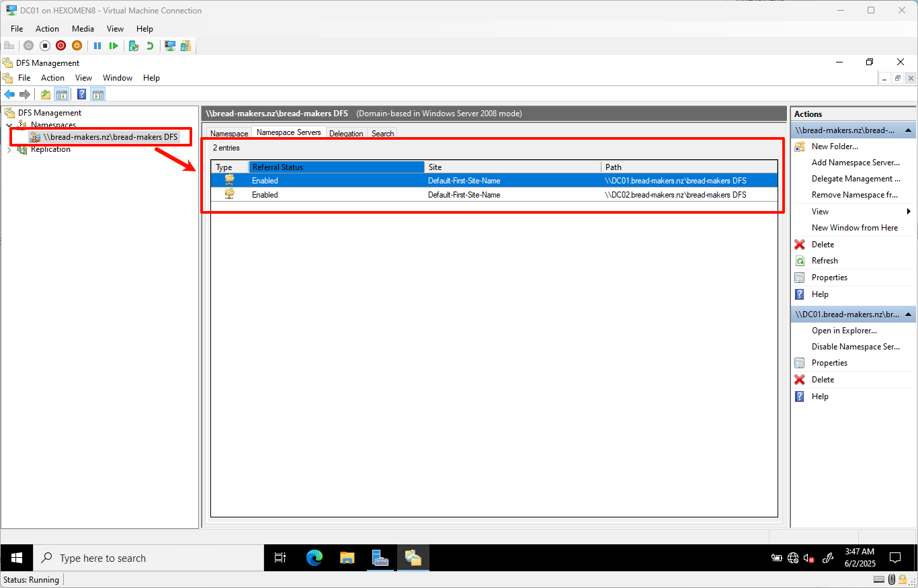The image size is (918, 588).
Task: Pause the virtual machine
Action: (97, 46)
